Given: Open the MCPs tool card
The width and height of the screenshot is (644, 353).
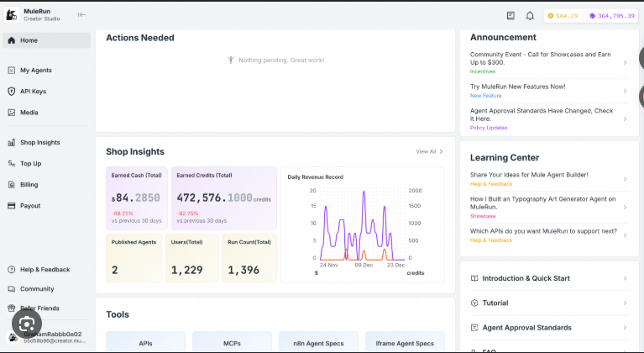Looking at the screenshot, I should pos(232,342).
